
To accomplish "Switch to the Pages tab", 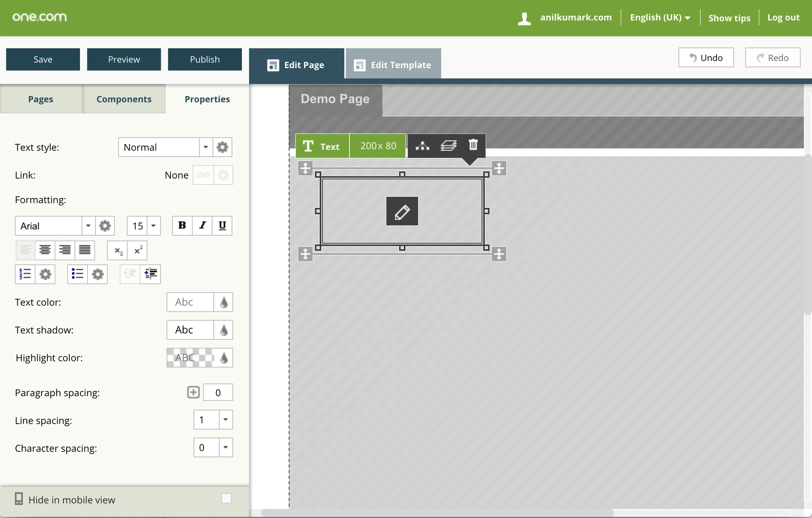I will (x=41, y=99).
